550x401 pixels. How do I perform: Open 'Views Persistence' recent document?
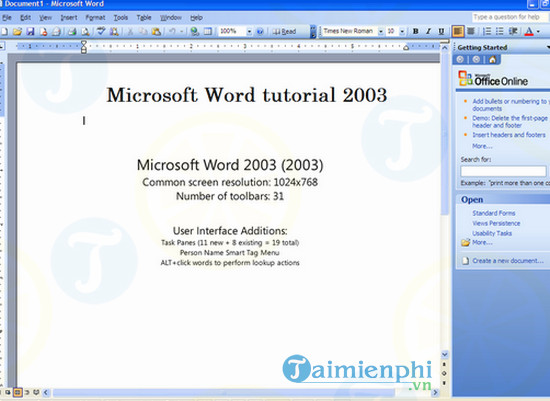pyautogui.click(x=496, y=223)
